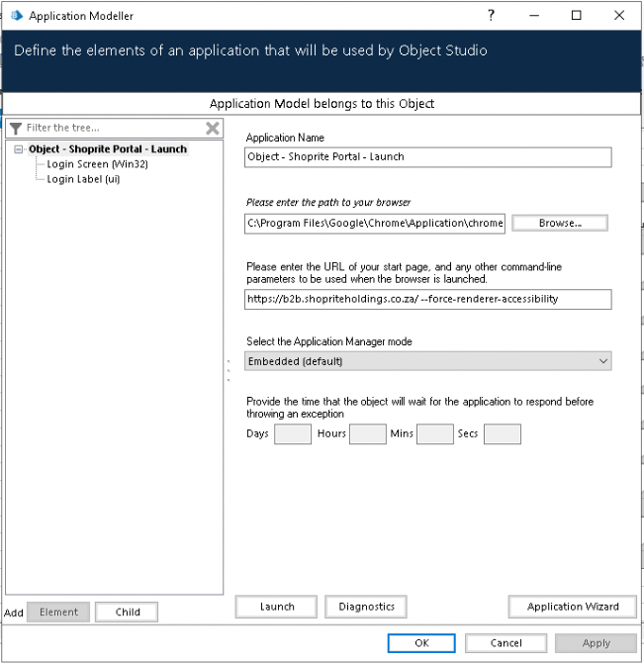Start the Application Wizard
The width and height of the screenshot is (644, 664).
pos(573,607)
